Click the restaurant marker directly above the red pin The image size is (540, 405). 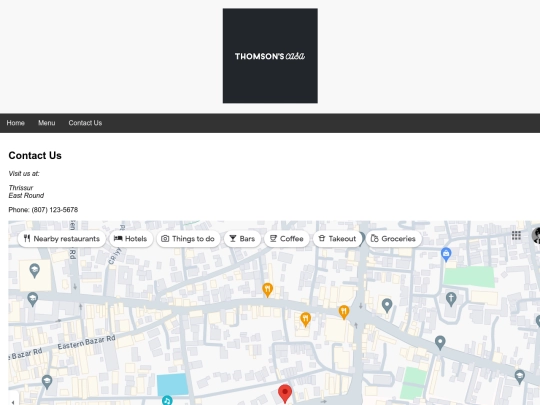coord(305,320)
